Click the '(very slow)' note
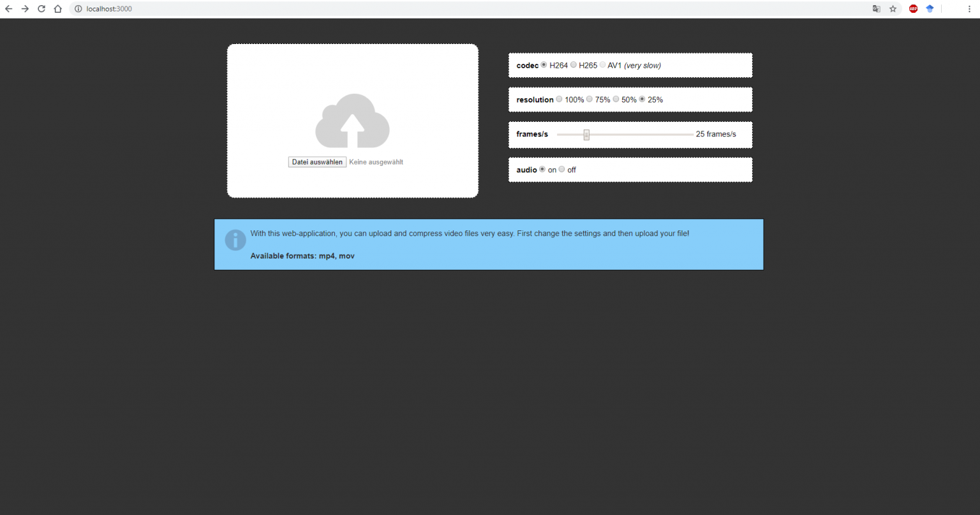Image resolution: width=980 pixels, height=515 pixels. pos(642,66)
